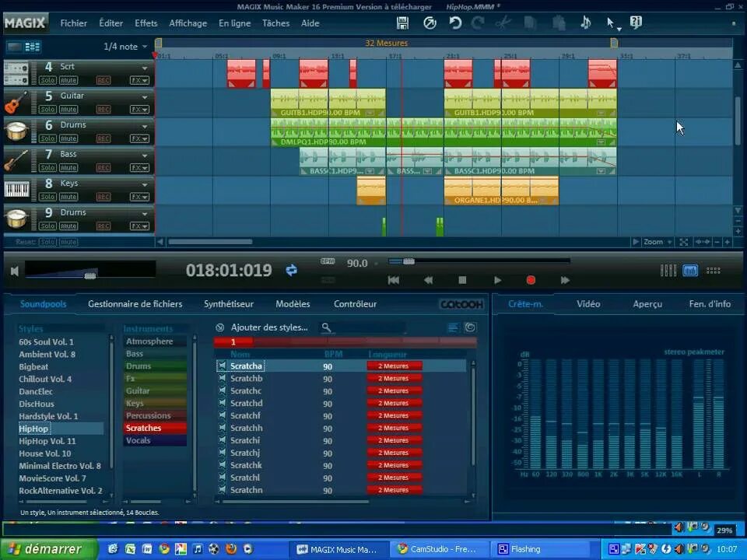747x560 pixels.
Task: Toggle the loop playback cycle arrows icon
Action: click(x=292, y=271)
